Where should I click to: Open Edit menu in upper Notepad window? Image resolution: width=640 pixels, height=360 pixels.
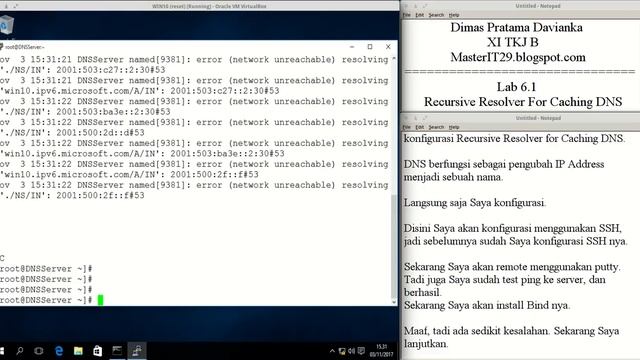coord(420,15)
